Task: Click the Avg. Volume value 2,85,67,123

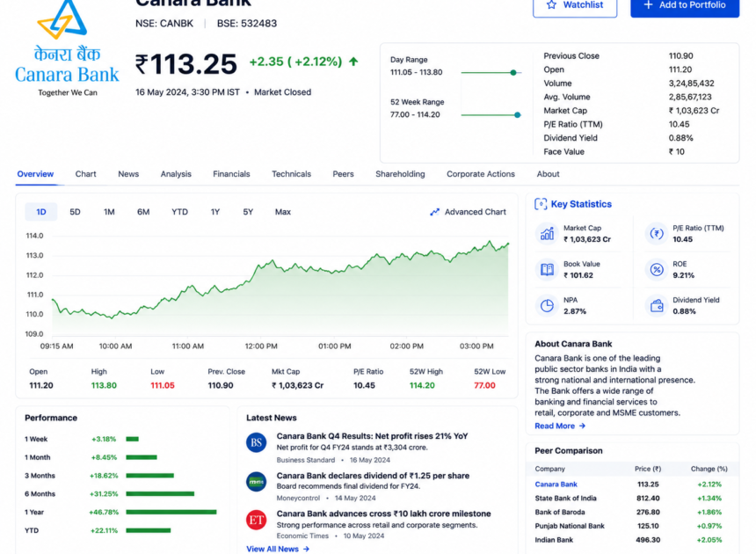Action: click(x=690, y=97)
